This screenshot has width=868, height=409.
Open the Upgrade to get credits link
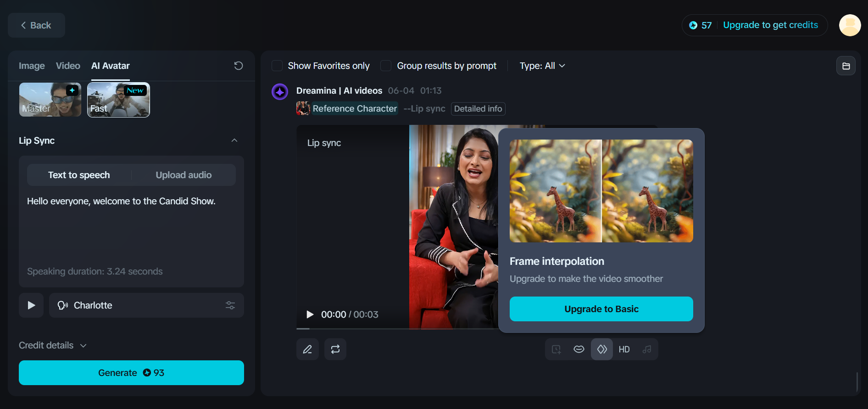(x=770, y=25)
